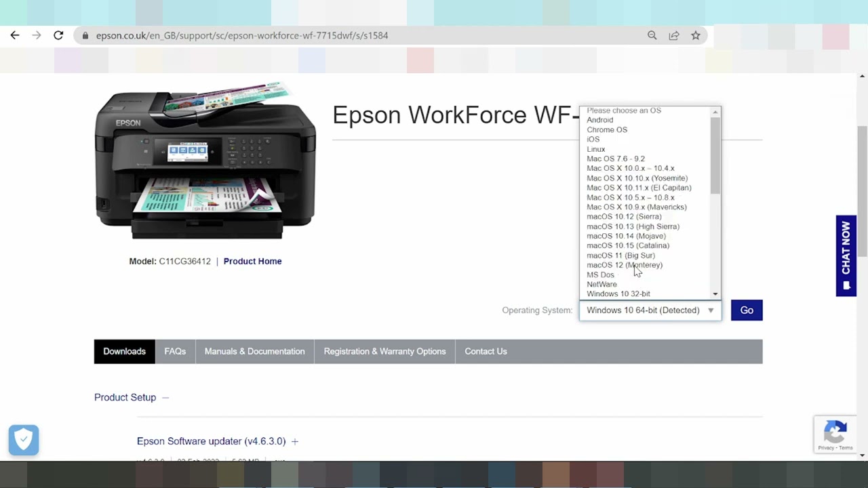The width and height of the screenshot is (868, 488).
Task: Open the CHAT NOW side tab
Action: coord(846,256)
